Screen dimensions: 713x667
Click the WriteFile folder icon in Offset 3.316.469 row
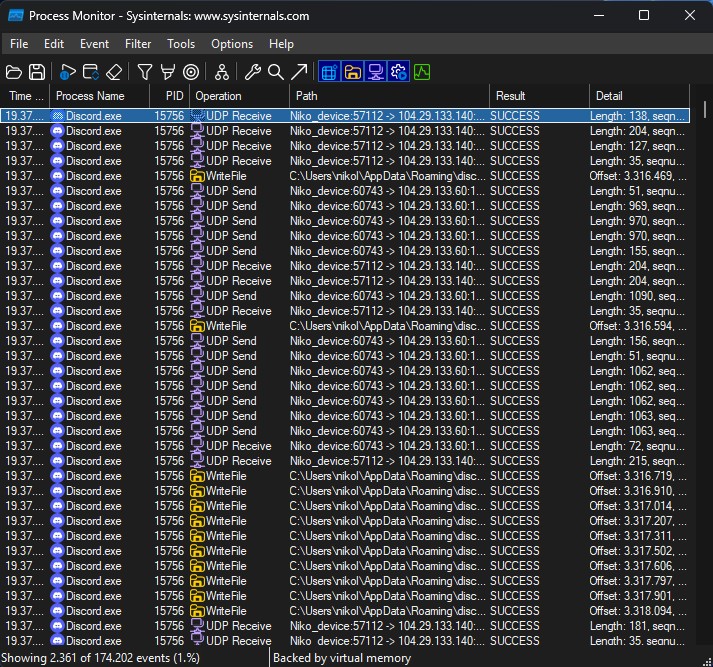coord(197,176)
